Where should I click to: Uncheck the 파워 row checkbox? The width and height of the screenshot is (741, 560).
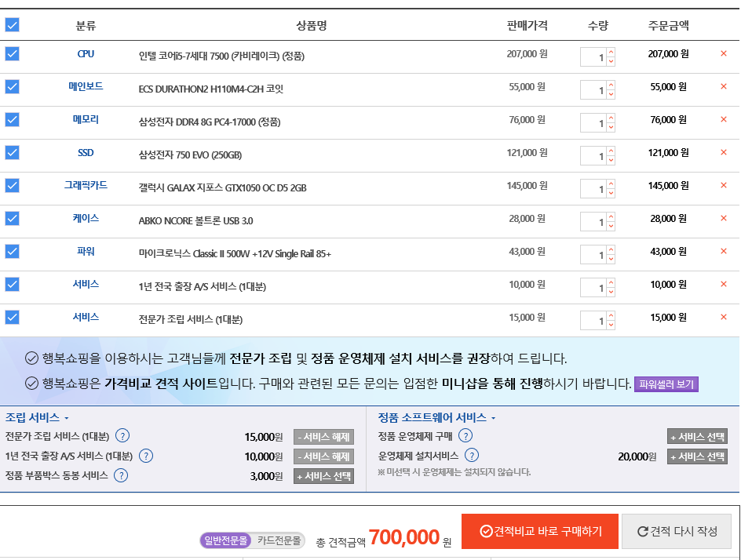pyautogui.click(x=13, y=252)
